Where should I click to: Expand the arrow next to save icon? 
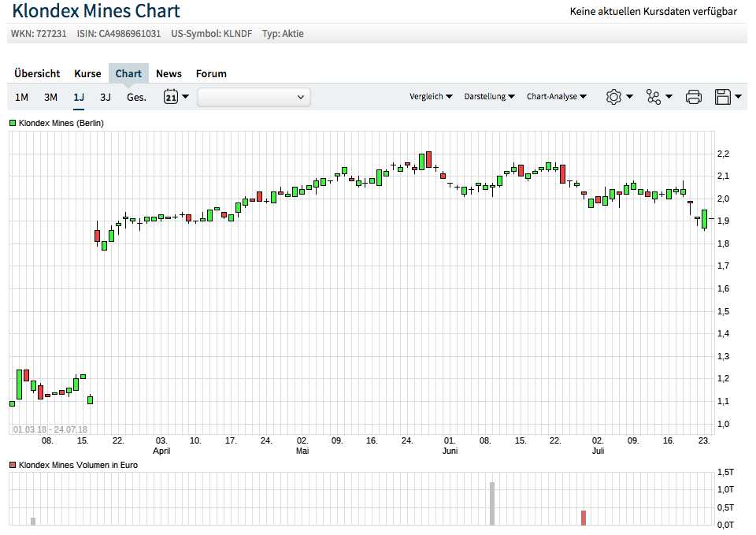[x=738, y=97]
